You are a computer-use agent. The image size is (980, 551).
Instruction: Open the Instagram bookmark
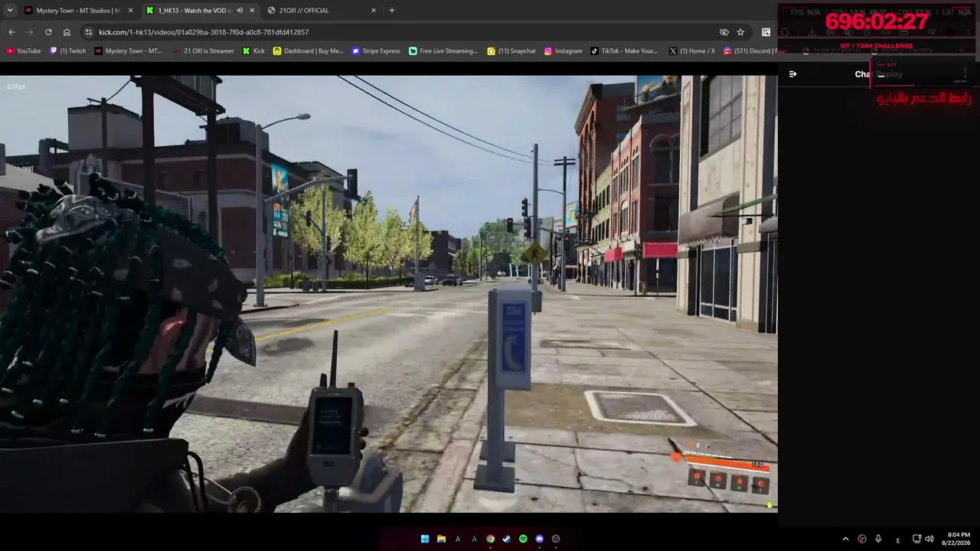563,51
